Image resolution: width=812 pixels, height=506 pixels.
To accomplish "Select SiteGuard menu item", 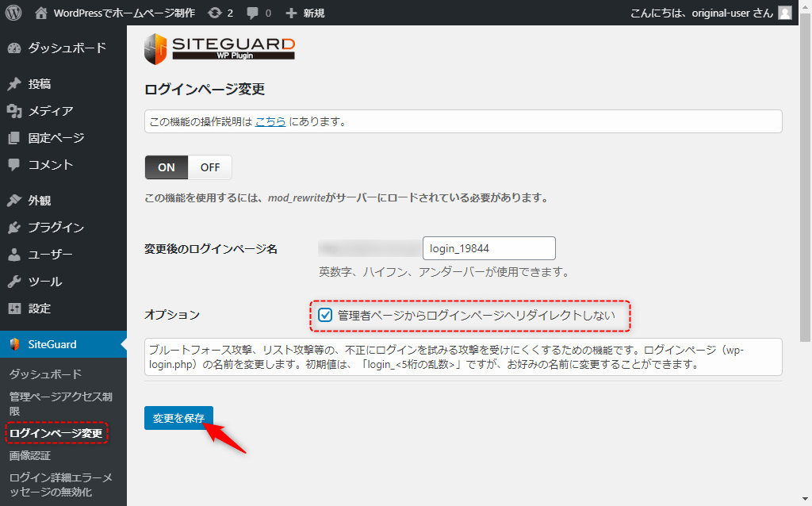I will coord(63,344).
